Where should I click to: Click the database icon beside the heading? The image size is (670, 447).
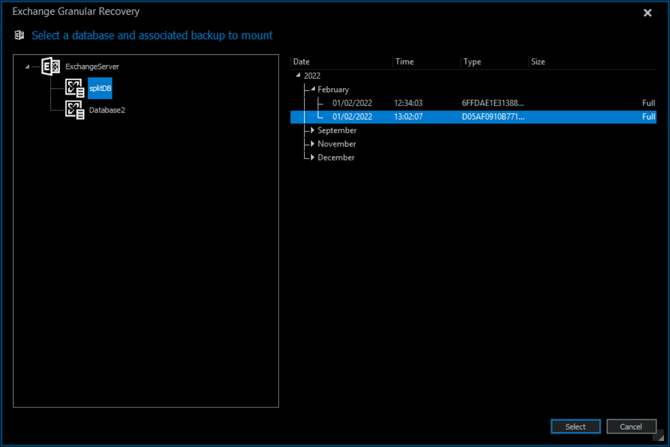[19, 35]
